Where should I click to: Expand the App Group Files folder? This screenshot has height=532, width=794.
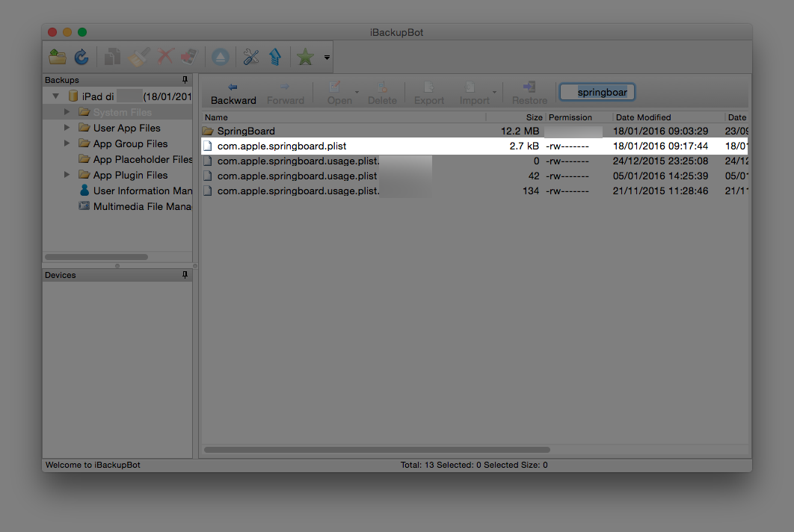(x=67, y=143)
